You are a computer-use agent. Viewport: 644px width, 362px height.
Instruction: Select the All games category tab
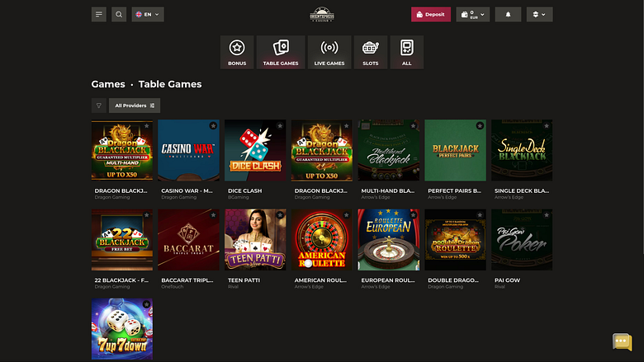(x=406, y=52)
